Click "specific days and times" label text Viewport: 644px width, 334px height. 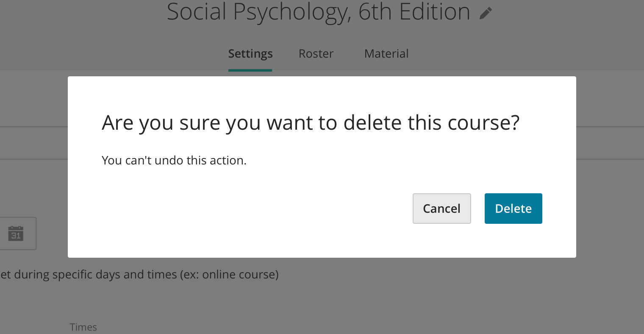pyautogui.click(x=114, y=275)
